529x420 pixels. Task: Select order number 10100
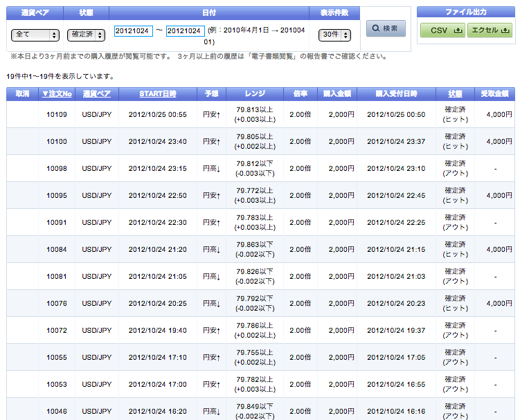57,142
